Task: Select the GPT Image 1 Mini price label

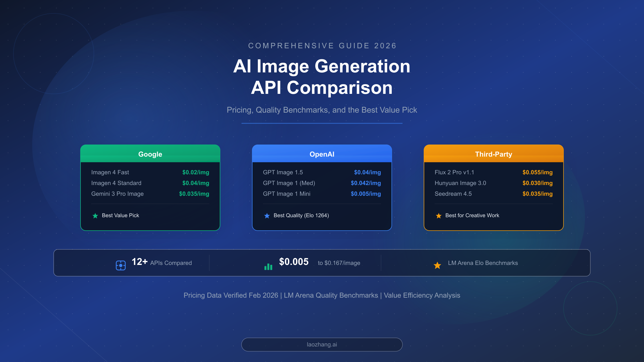Action: [365, 194]
